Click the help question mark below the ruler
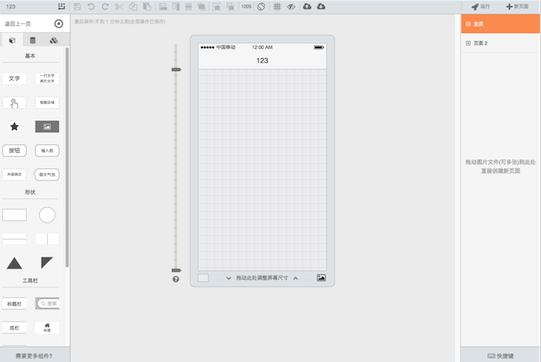Image resolution: width=541 pixels, height=362 pixels. 176,279
